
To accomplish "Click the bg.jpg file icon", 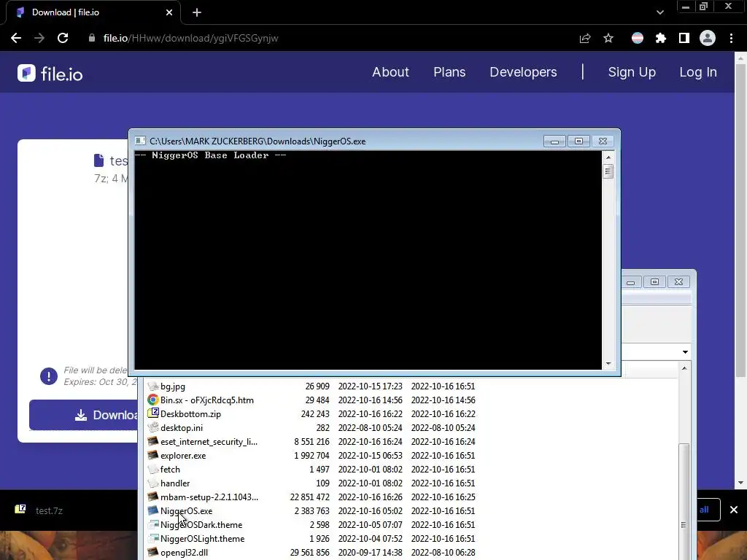I will (153, 386).
